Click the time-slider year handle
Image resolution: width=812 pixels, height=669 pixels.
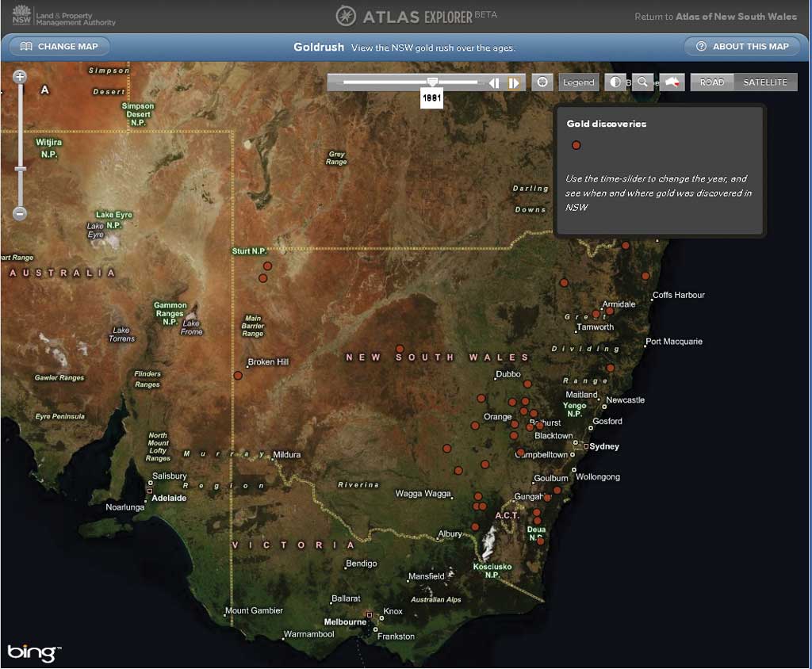point(432,82)
